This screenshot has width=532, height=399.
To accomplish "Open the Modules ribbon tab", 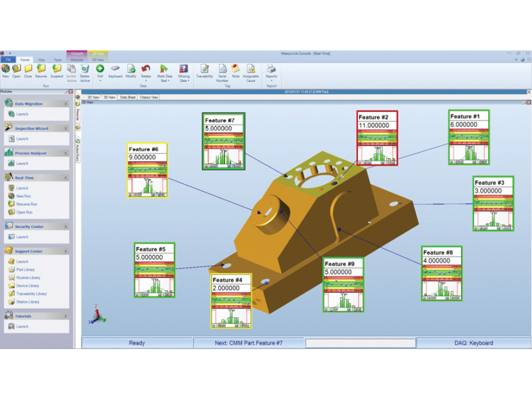I will [77, 60].
